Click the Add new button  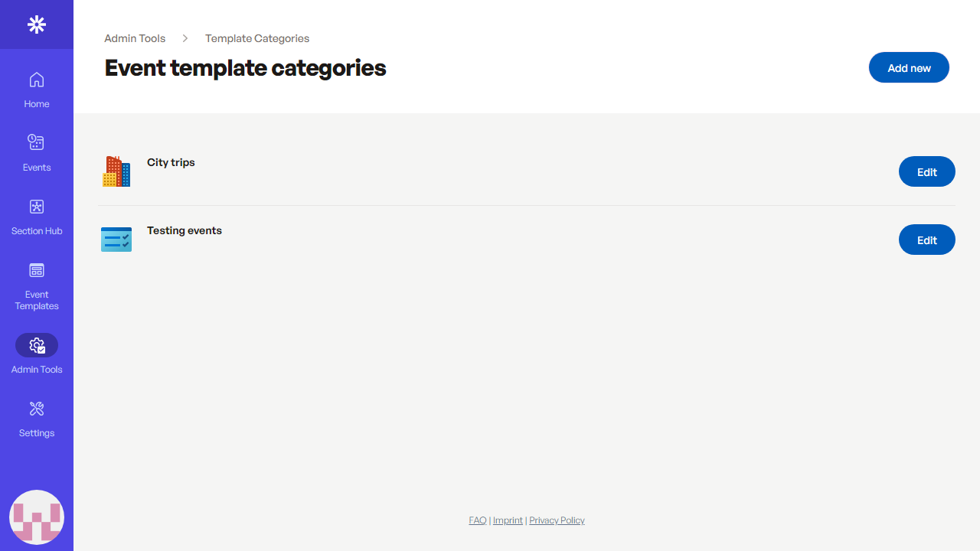click(x=909, y=68)
